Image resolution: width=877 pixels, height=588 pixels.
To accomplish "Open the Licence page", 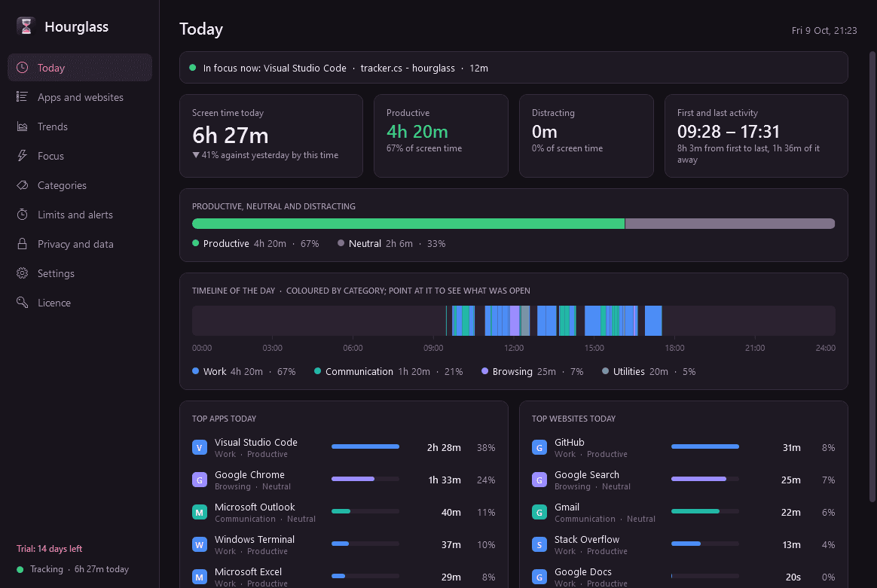I will [x=80, y=303].
